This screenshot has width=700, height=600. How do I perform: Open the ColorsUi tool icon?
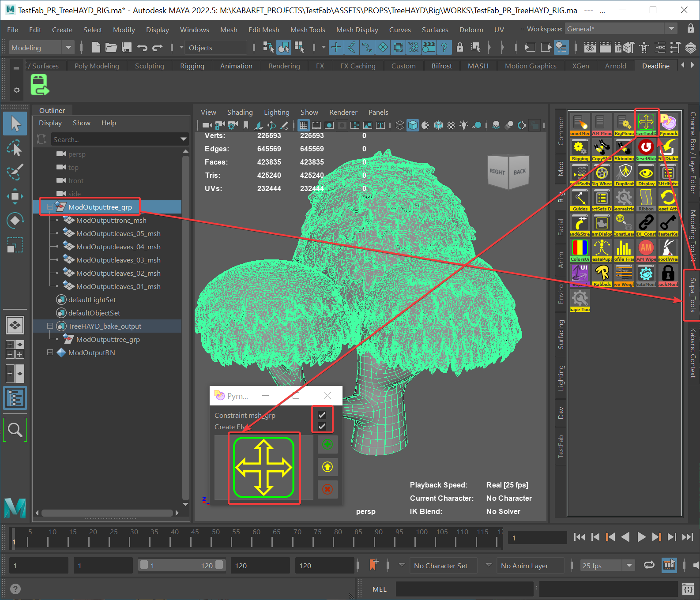click(580, 250)
